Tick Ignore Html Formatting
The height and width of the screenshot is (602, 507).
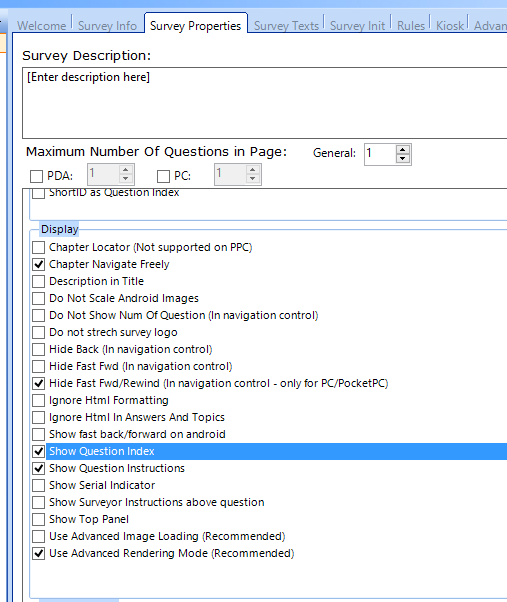click(x=38, y=400)
